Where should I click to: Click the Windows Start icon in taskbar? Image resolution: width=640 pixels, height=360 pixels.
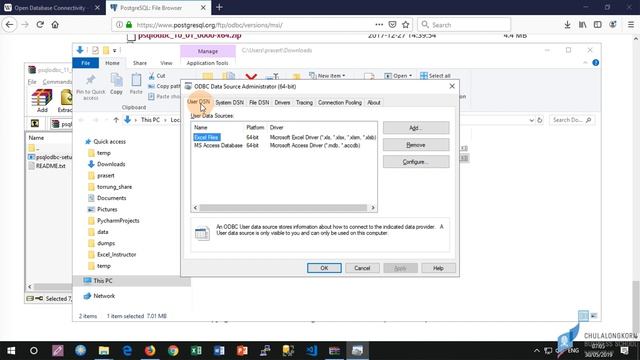[x=11, y=351]
